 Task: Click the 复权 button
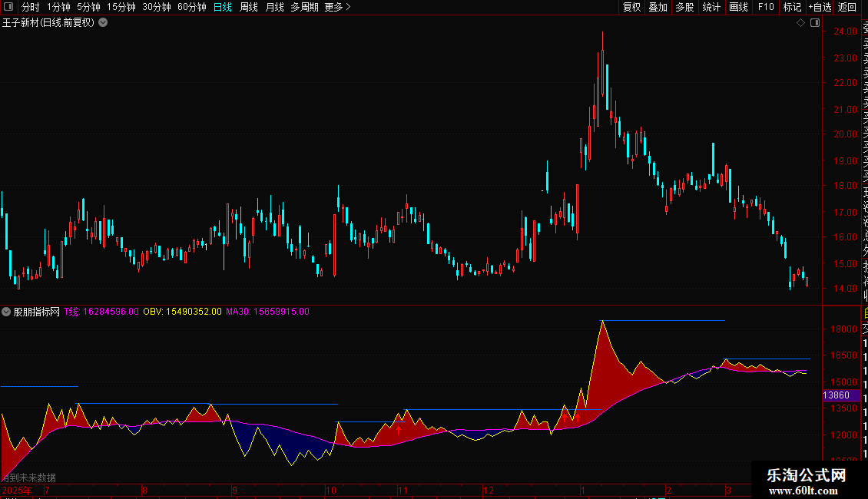631,7
